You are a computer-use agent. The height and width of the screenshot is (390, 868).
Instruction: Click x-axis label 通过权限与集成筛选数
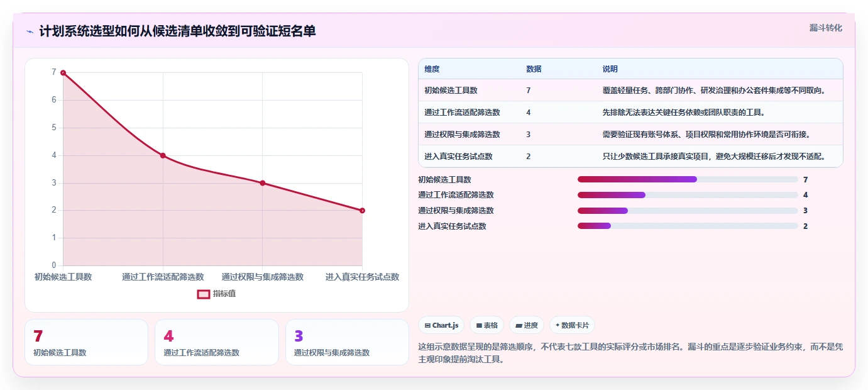click(x=263, y=277)
